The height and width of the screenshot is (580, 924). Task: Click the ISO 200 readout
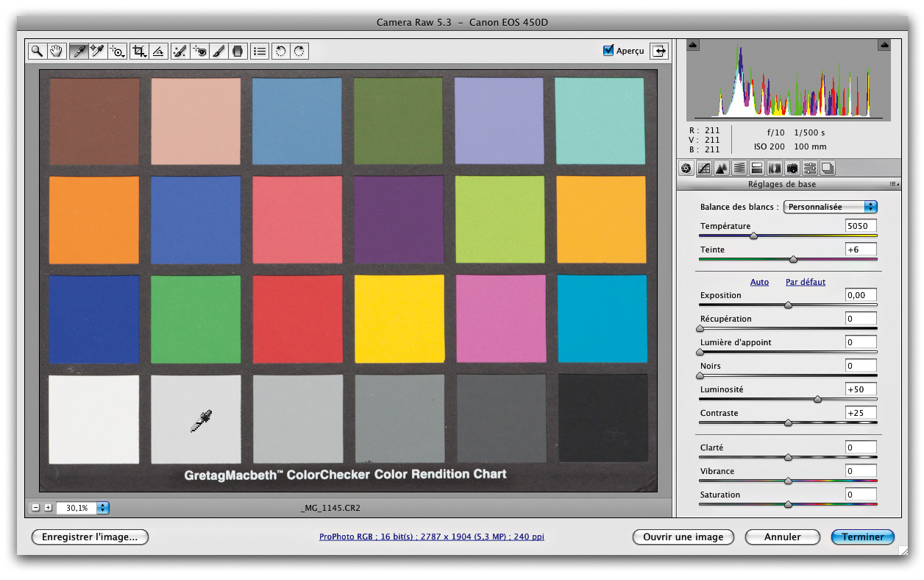coord(770,146)
